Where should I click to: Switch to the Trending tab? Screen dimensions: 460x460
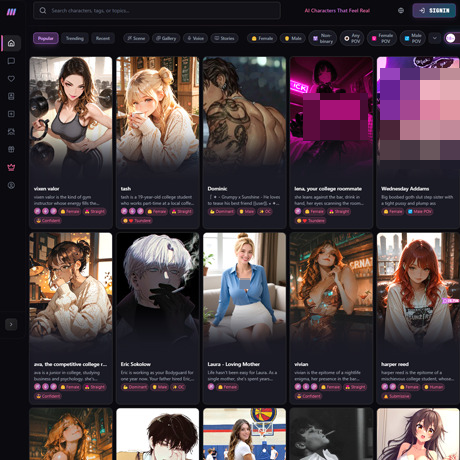(75, 38)
